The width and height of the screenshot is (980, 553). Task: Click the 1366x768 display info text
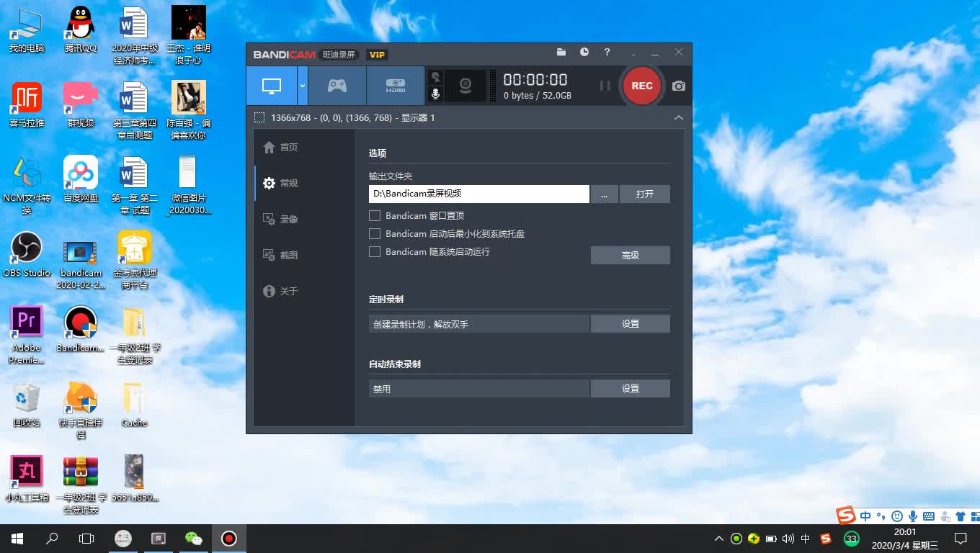pos(353,117)
